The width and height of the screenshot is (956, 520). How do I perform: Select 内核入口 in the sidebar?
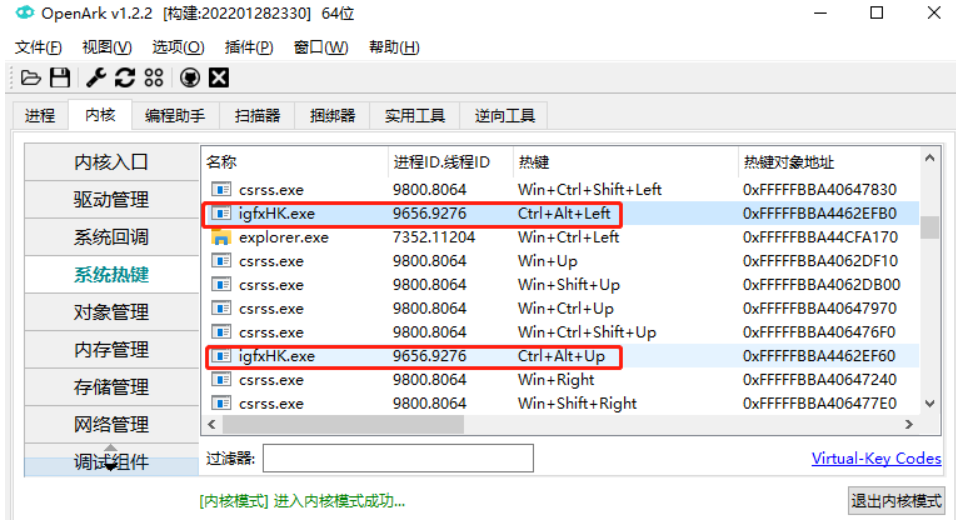(111, 162)
